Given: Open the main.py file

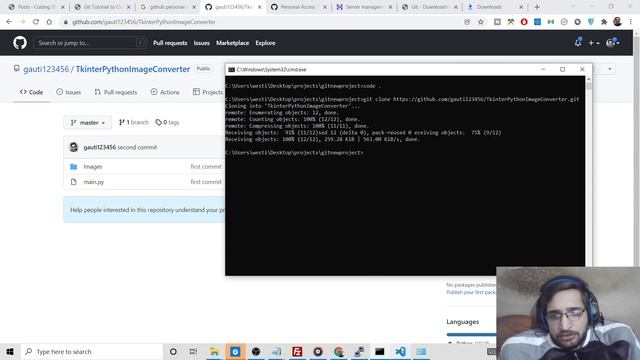Looking at the screenshot, I should click(x=93, y=182).
